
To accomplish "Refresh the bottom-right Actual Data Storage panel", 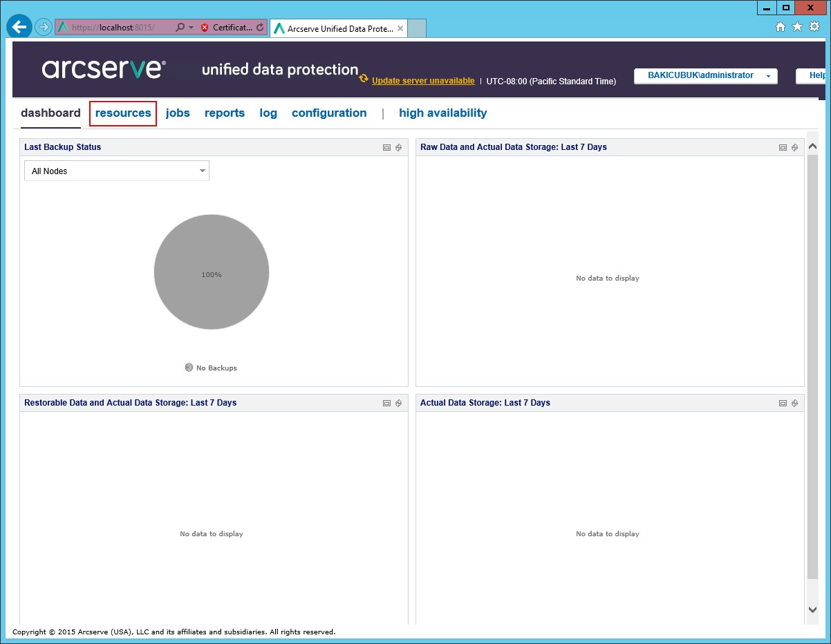I will coord(794,403).
